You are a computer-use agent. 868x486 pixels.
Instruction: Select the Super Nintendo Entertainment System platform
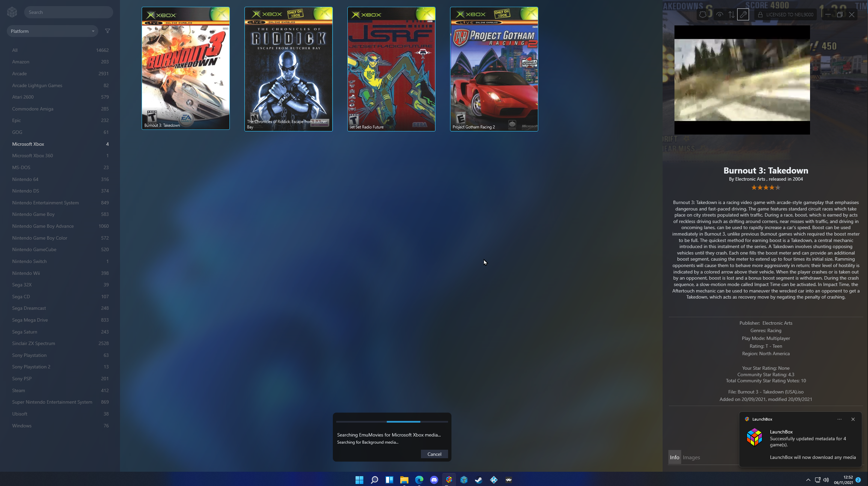(x=60, y=402)
